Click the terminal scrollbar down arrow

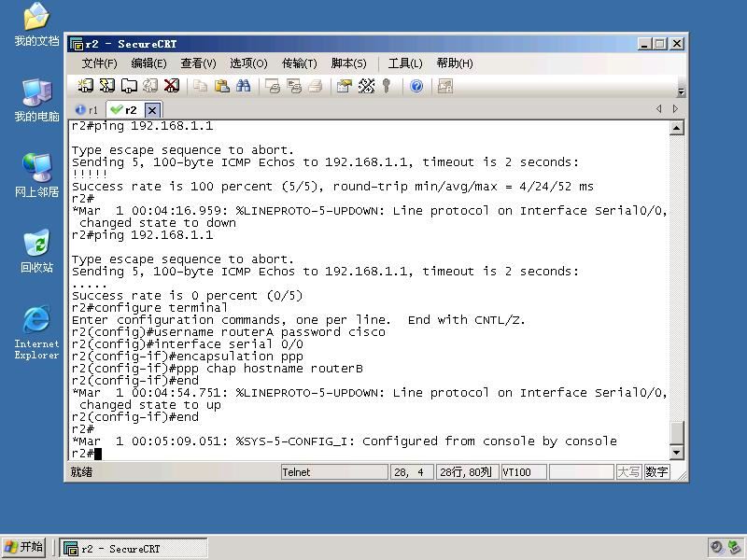pos(676,452)
